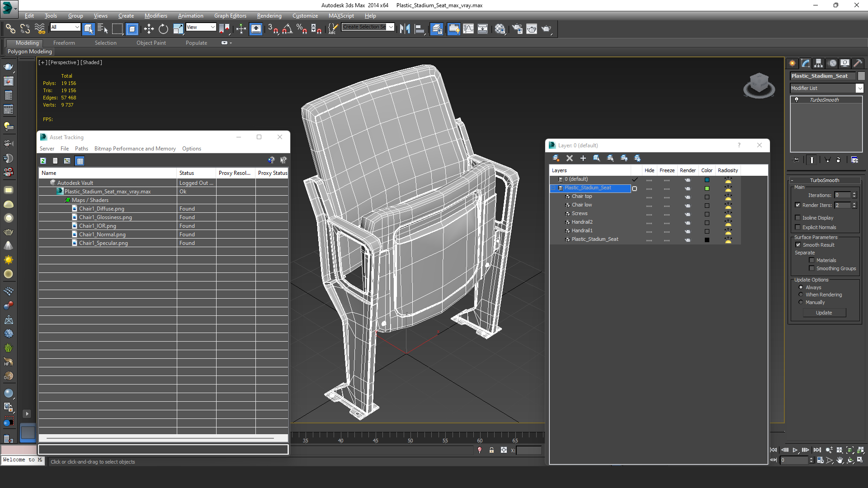Screen dimensions: 868x488
Task: Click the Select and Link tool
Action: [x=10, y=29]
